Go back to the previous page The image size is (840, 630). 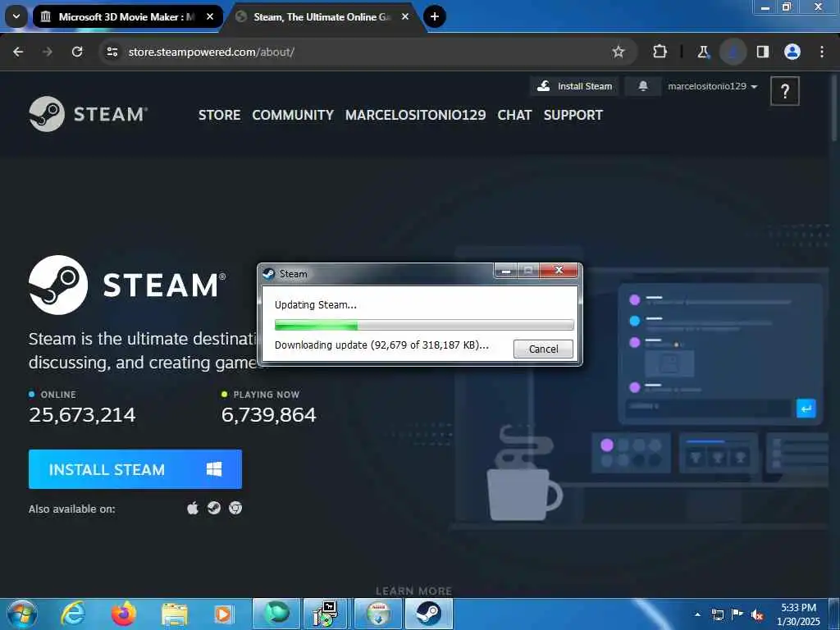pyautogui.click(x=18, y=52)
